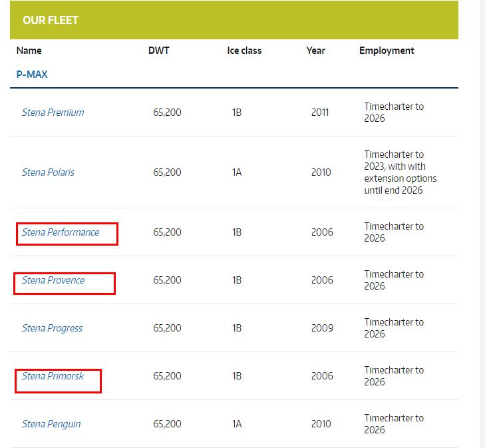Screen dimensions: 485x448
Task: Open the Stena Polaris vessel link
Action: click(x=48, y=172)
